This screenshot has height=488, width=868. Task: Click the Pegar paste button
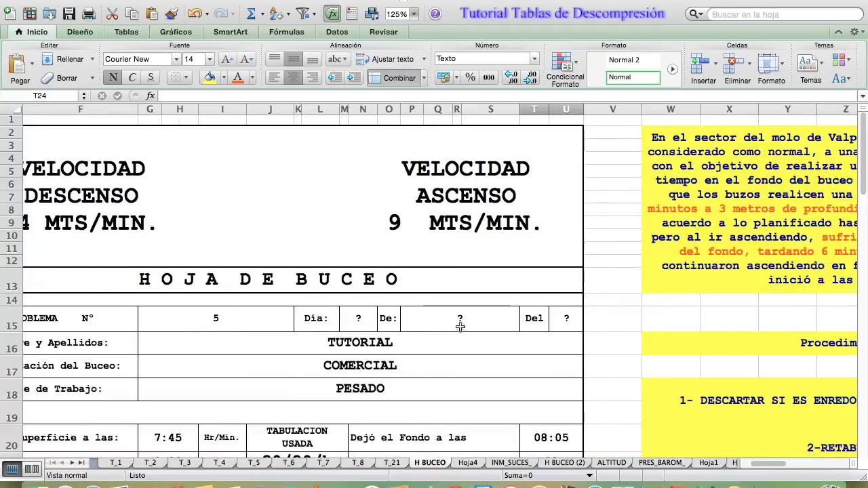(x=20, y=69)
